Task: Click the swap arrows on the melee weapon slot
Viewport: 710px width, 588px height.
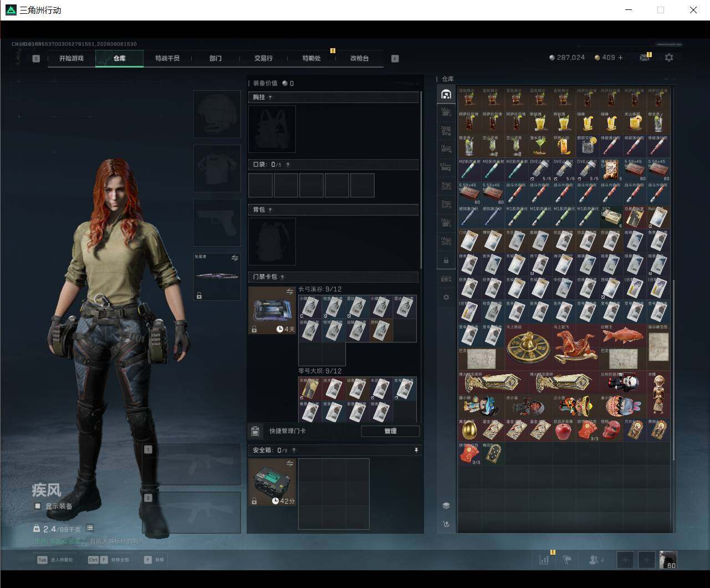Action: 234,258
